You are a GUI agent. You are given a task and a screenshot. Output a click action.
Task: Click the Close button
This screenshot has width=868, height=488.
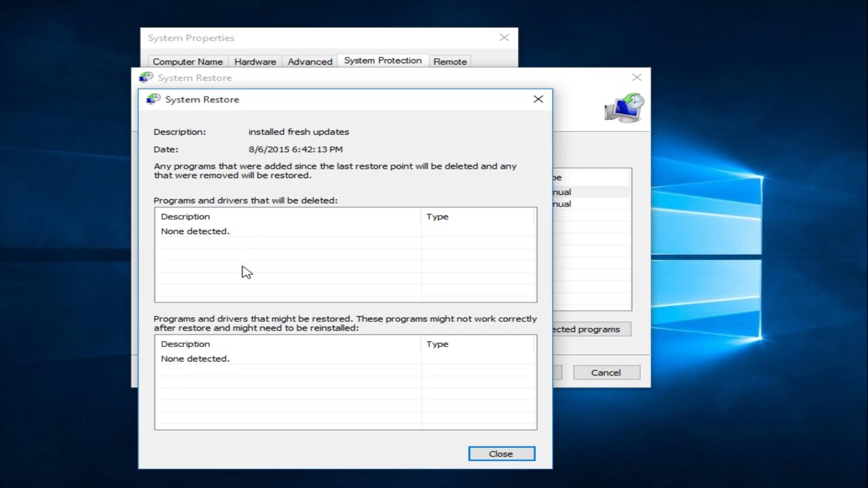[501, 453]
